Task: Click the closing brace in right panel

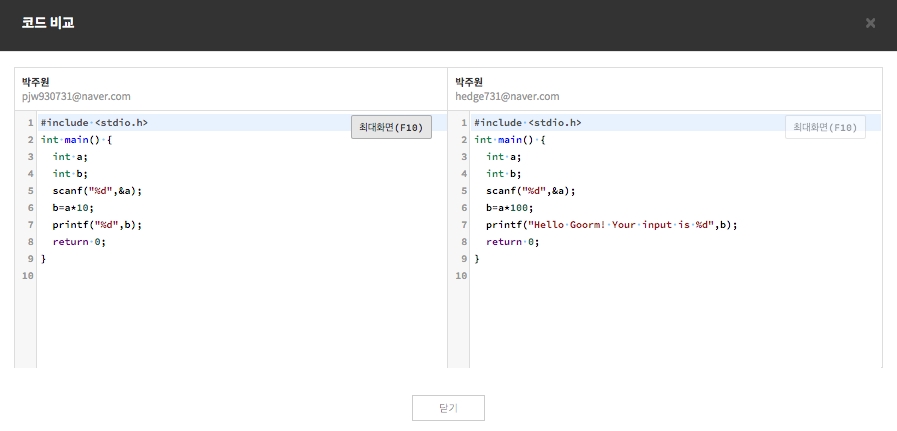Action: pos(477,259)
